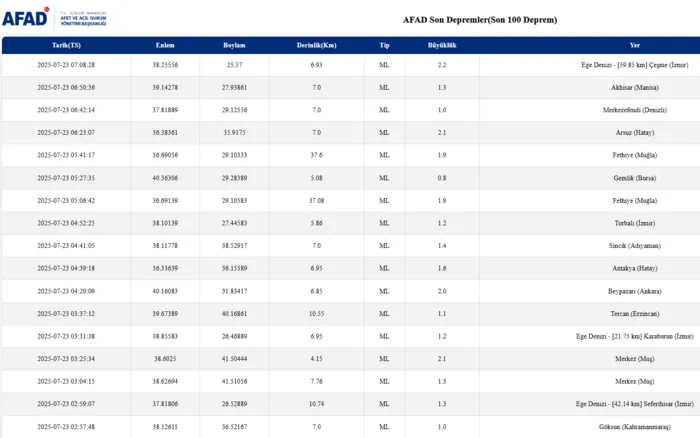Select date cell 2025-07-23 05:27:35

pyautogui.click(x=66, y=178)
